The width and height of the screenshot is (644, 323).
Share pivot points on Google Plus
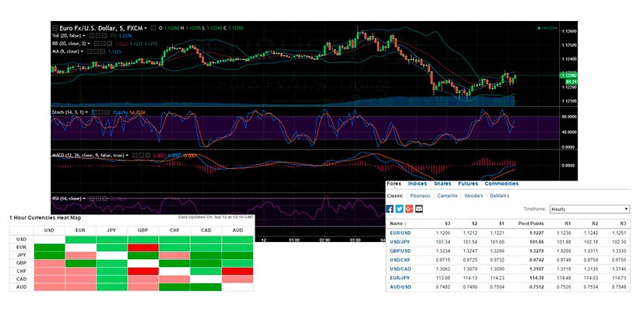click(x=409, y=209)
